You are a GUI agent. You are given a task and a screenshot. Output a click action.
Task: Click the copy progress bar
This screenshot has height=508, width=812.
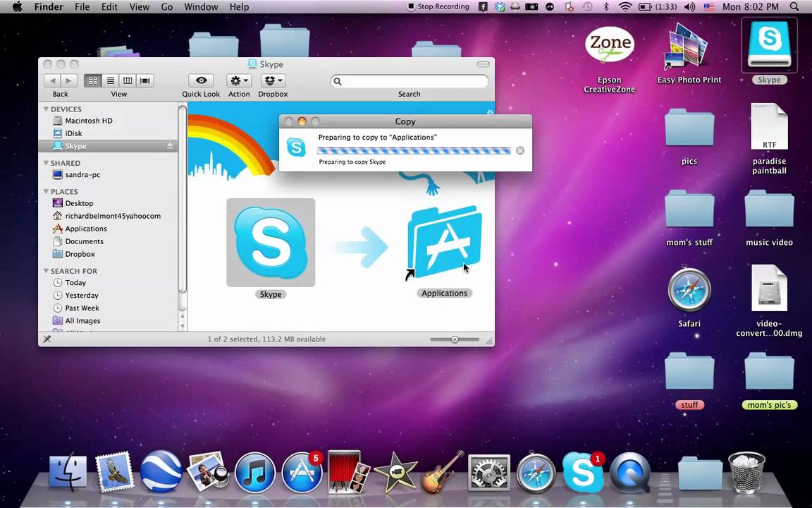pyautogui.click(x=414, y=151)
